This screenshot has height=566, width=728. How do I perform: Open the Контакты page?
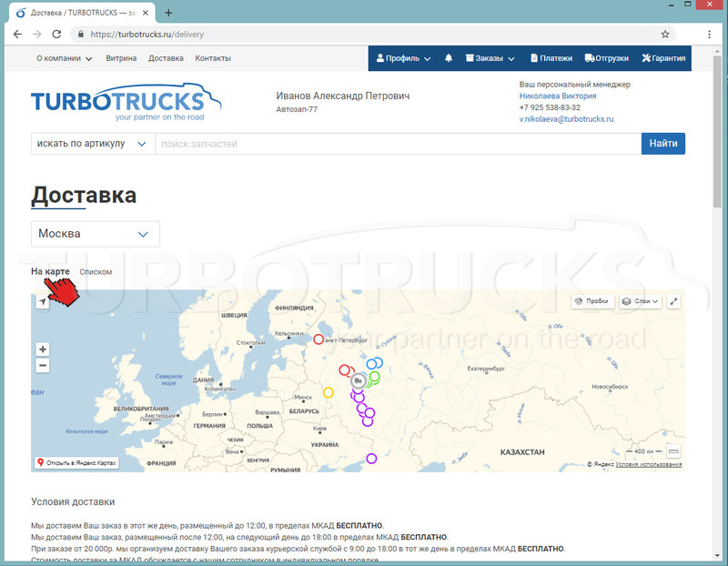213,58
